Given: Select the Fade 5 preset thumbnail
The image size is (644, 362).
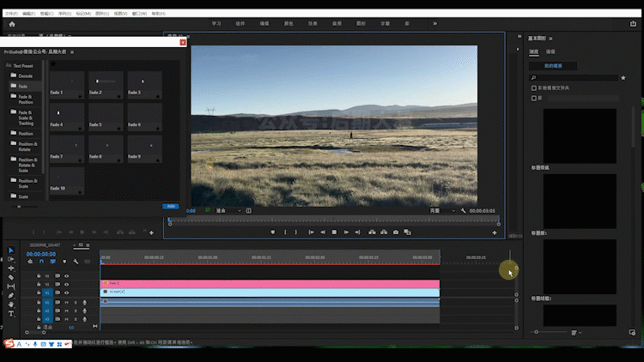Looking at the screenshot, I should pos(107,116).
